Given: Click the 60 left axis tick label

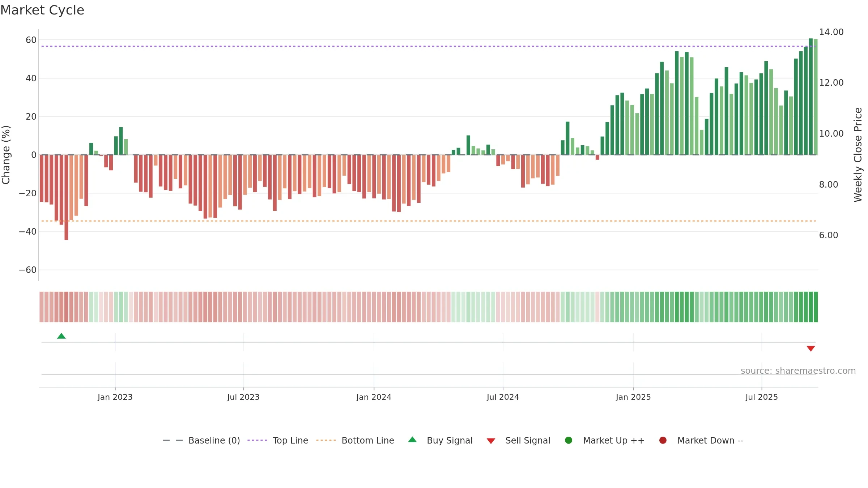Looking at the screenshot, I should pos(31,40).
